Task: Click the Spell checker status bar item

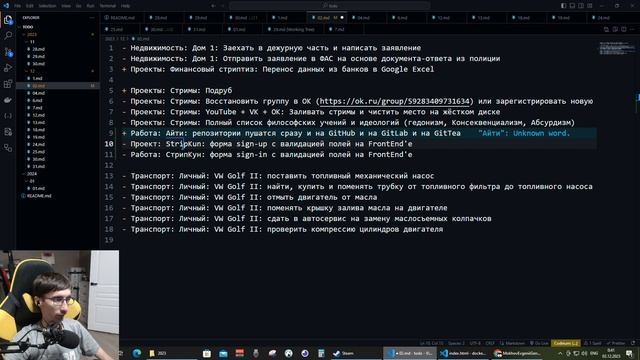Action: (592, 343)
